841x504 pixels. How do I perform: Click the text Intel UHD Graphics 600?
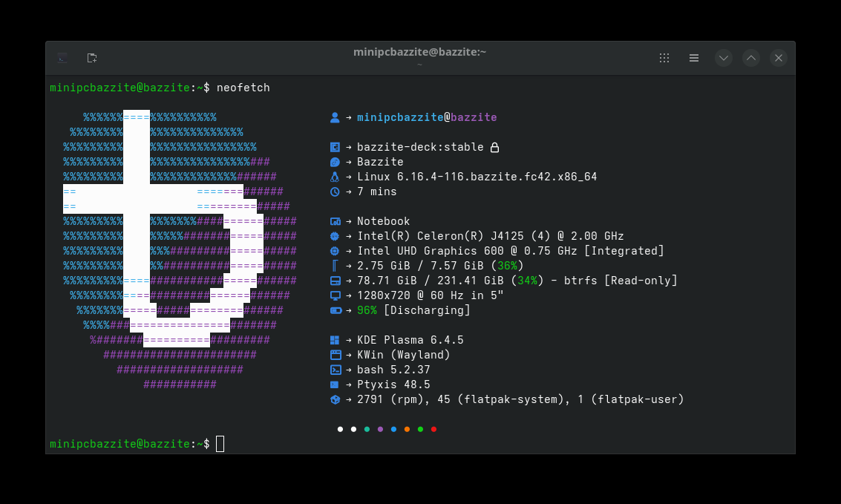[431, 251]
